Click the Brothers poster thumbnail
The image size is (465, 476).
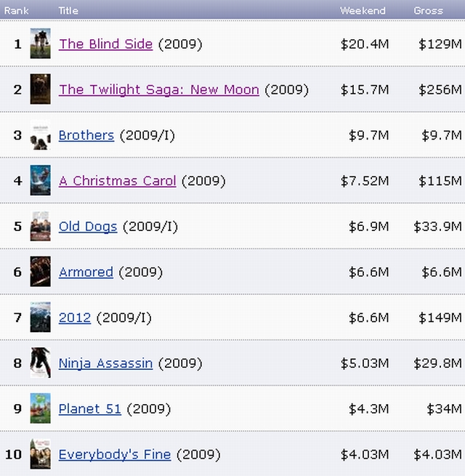pyautogui.click(x=40, y=135)
